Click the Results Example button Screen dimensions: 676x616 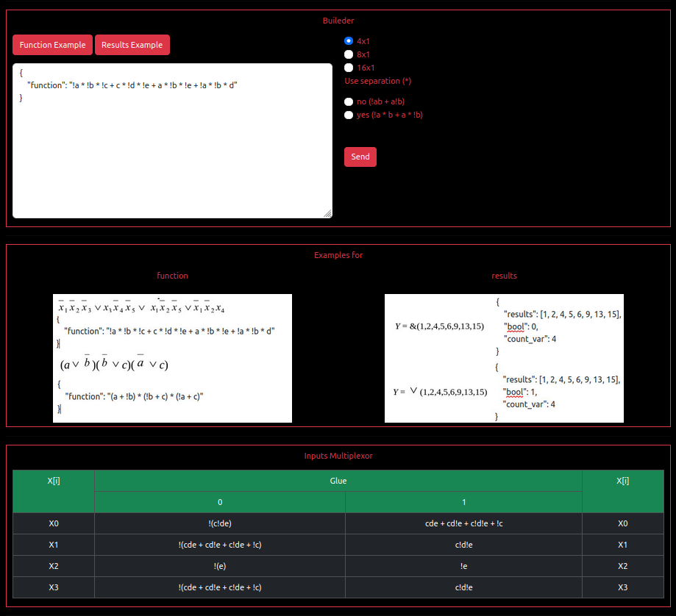tap(132, 45)
